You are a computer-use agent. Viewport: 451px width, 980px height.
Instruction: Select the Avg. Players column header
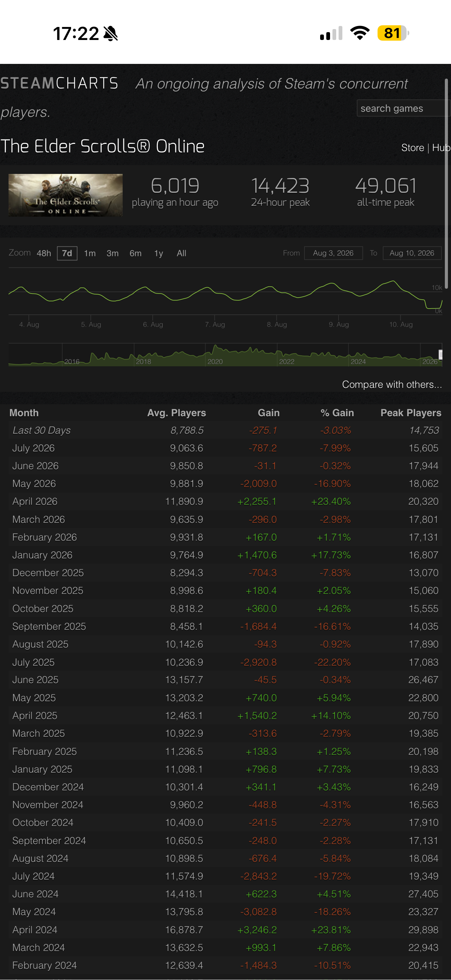(x=176, y=413)
